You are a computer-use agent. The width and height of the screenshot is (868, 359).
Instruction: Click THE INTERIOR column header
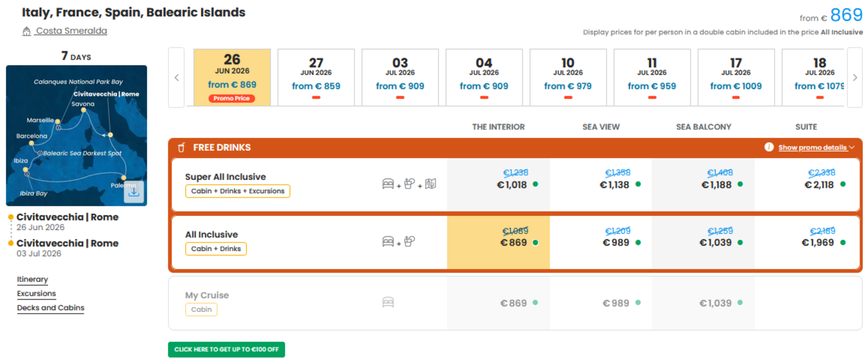click(x=498, y=127)
